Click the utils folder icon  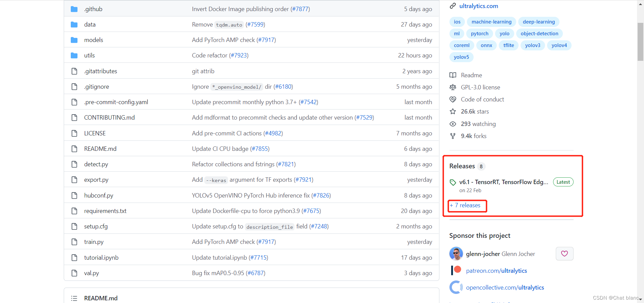[74, 55]
